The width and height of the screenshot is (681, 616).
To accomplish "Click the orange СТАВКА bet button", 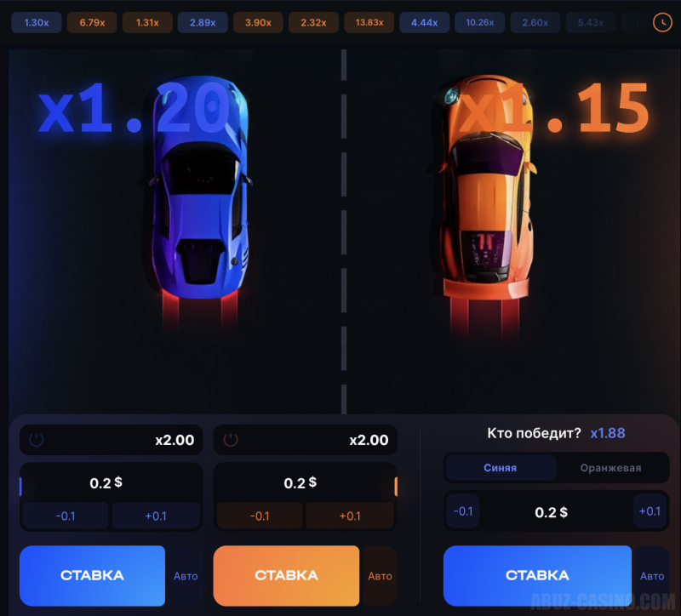I will point(286,575).
